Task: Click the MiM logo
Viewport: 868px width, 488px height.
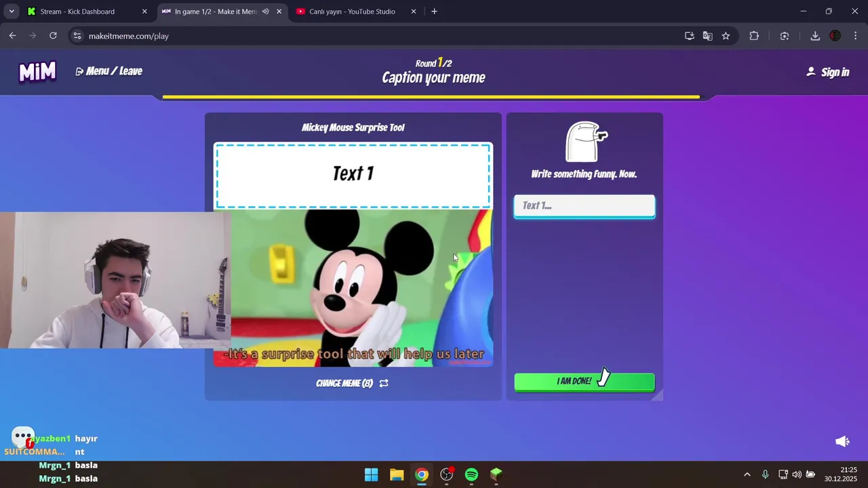Action: click(x=37, y=71)
